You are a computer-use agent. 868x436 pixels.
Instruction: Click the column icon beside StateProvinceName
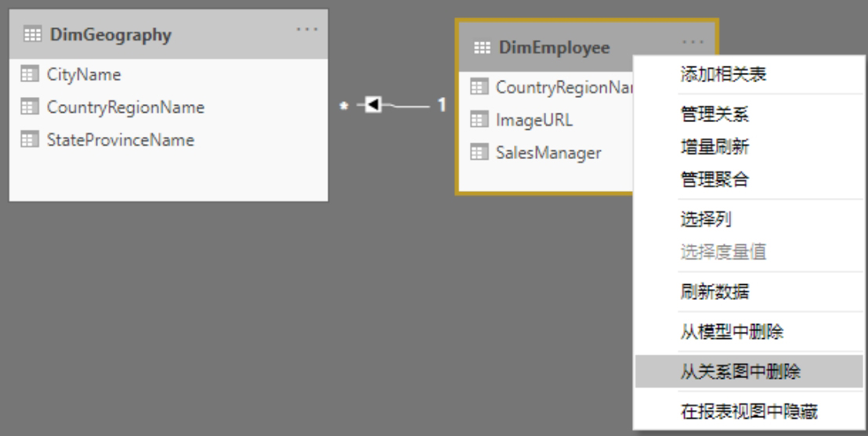(x=30, y=140)
